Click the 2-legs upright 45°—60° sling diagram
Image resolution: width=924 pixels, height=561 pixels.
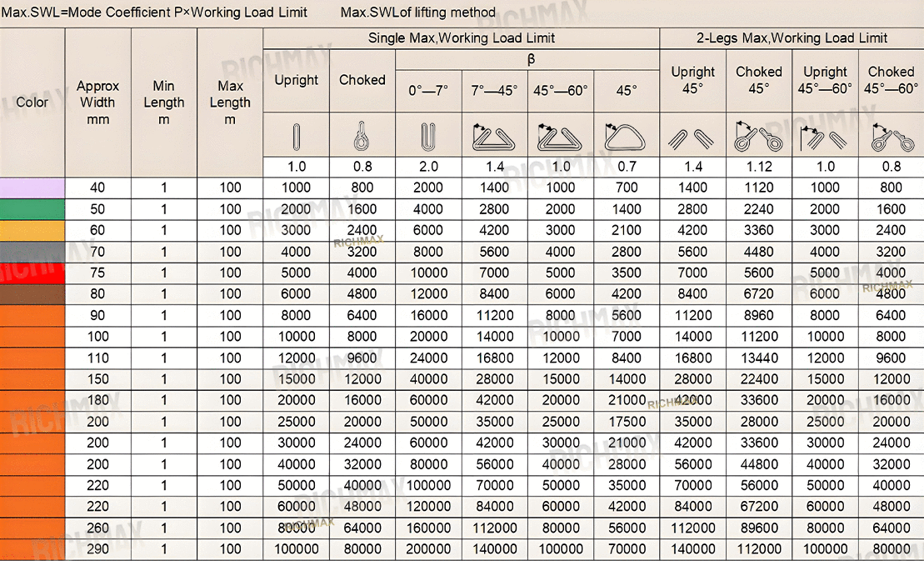click(825, 136)
